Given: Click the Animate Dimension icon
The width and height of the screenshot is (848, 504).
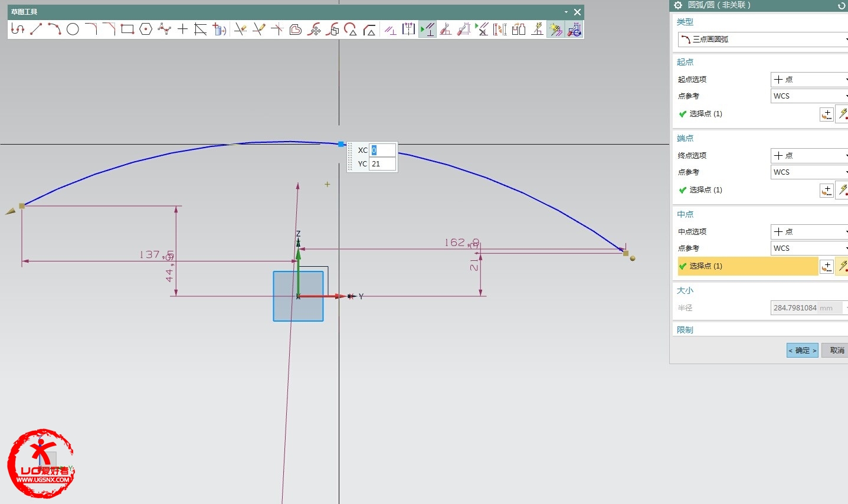Looking at the screenshot, I should [x=500, y=29].
